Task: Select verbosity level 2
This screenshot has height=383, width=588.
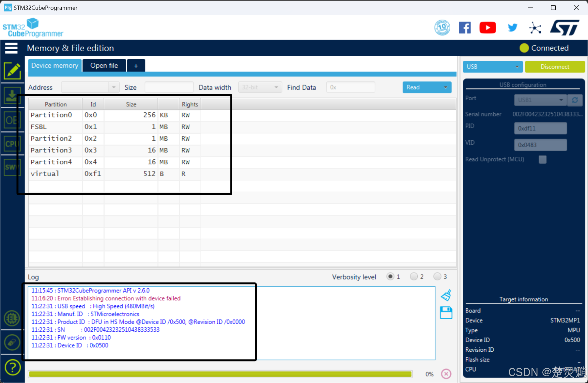Action: [x=414, y=277]
